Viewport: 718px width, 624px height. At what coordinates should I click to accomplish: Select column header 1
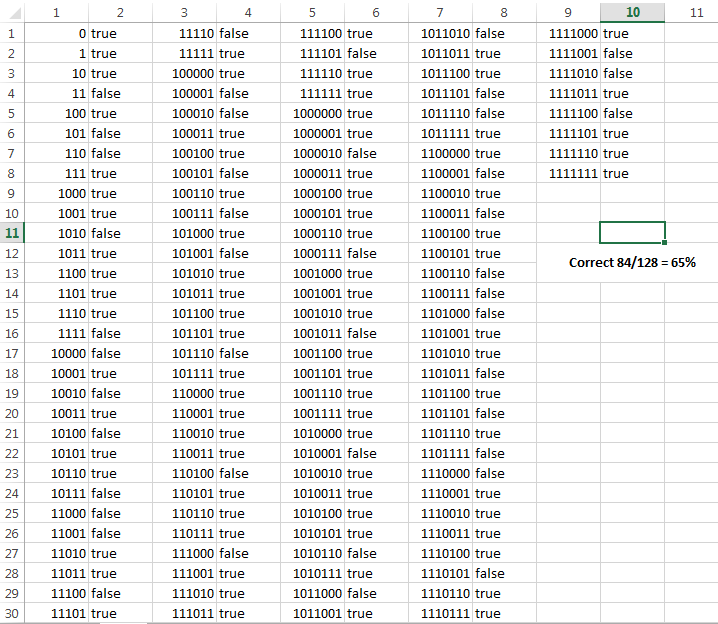click(x=56, y=12)
